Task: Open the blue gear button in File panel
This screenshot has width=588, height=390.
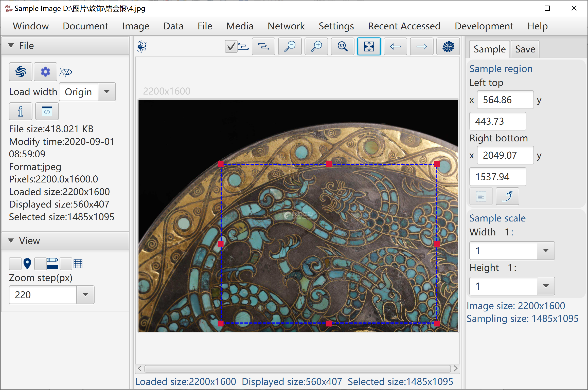Action: tap(45, 72)
